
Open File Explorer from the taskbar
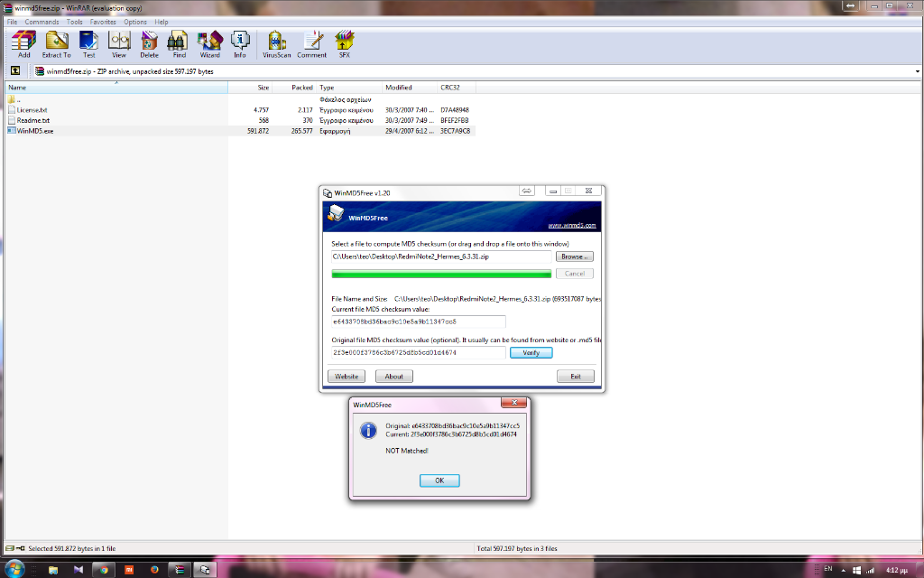pos(53,570)
